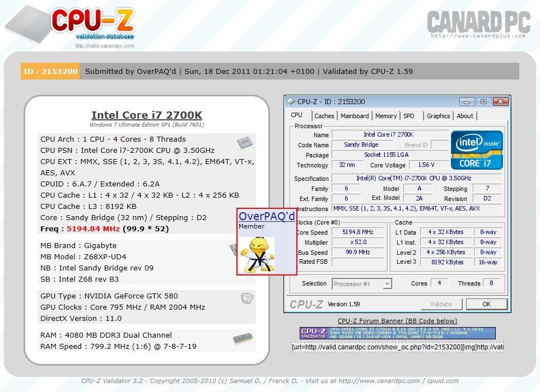
Task: Click the GPU Type NVIDIA GeForce GTX 580 line
Action: pyautogui.click(x=109, y=296)
